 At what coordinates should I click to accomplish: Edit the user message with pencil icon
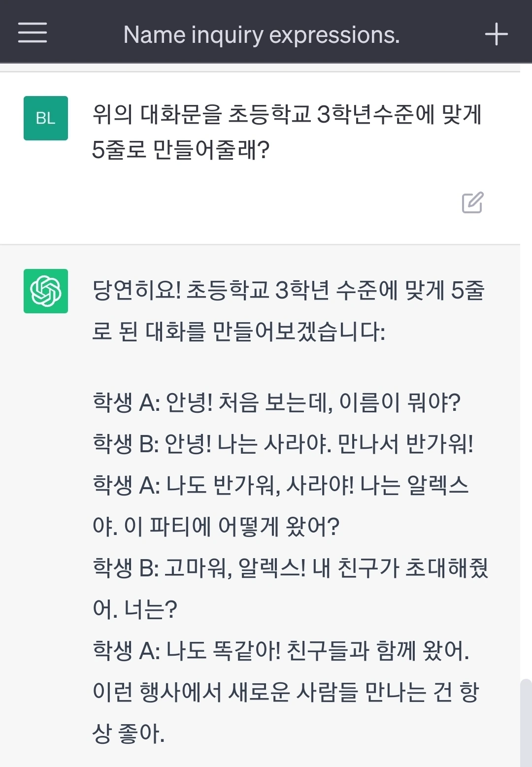pyautogui.click(x=472, y=202)
